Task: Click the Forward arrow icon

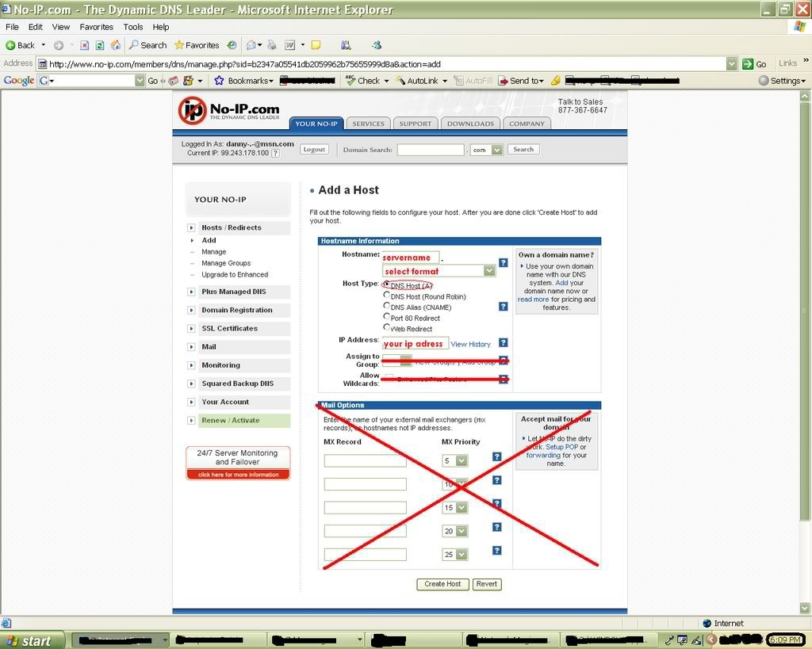Action: pos(59,45)
